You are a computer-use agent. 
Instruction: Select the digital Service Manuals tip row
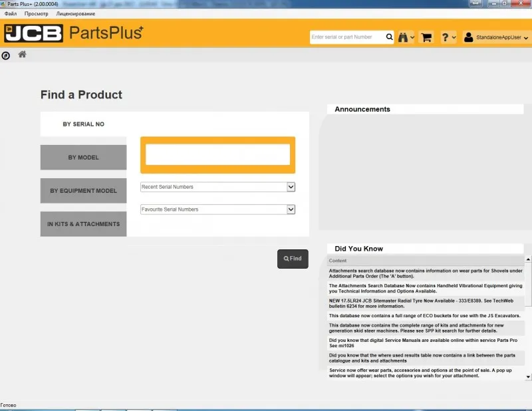point(426,342)
